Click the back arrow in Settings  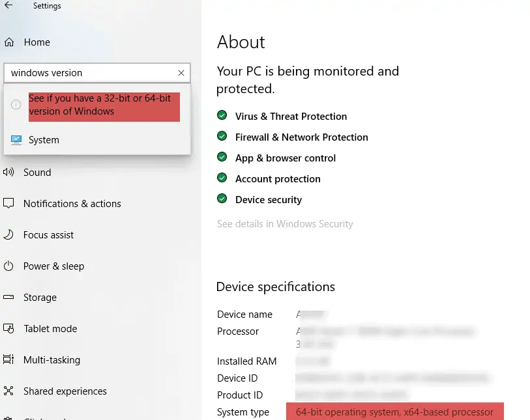tap(8, 6)
